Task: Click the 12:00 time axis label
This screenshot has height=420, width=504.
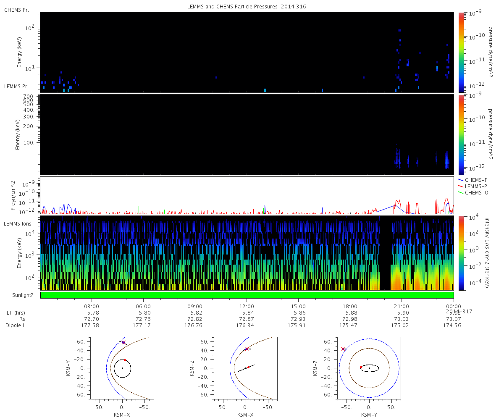Action: coord(247,307)
